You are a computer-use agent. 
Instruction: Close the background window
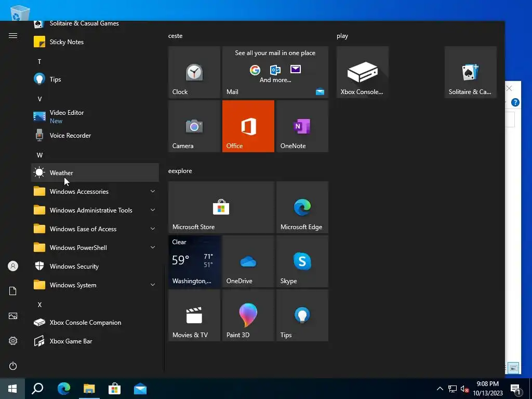(x=509, y=88)
